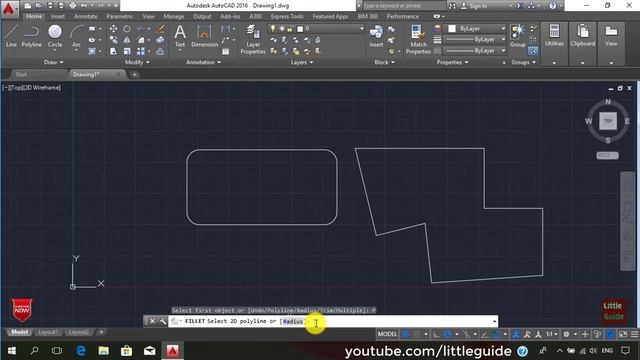Click the Radius option in command line

tap(293, 321)
